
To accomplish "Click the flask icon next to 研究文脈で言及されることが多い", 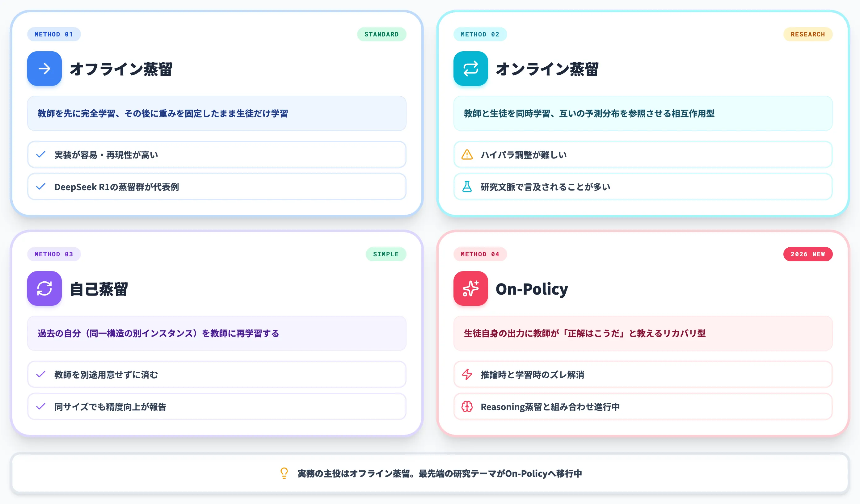I will [467, 187].
